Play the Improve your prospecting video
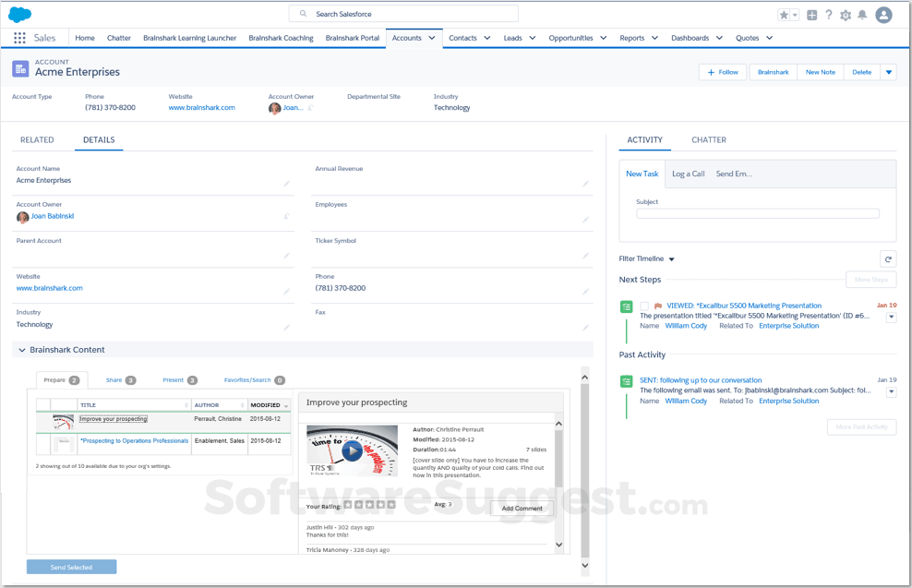The height and width of the screenshot is (588, 912). coord(352,451)
